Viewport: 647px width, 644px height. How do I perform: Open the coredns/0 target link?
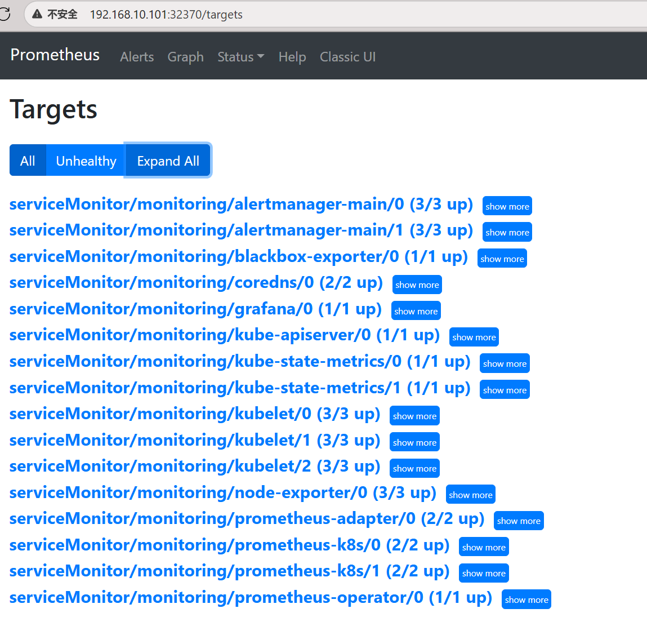[x=196, y=283]
